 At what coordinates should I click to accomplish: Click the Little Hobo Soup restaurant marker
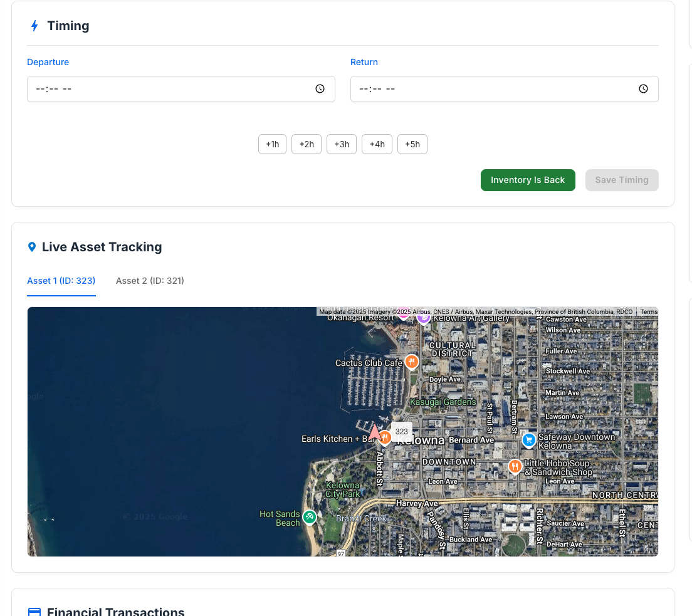point(515,466)
